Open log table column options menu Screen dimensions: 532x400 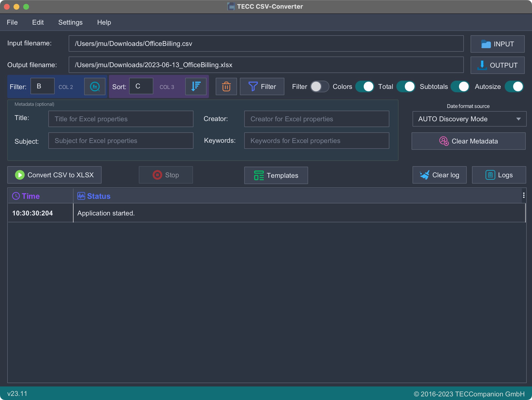(524, 195)
